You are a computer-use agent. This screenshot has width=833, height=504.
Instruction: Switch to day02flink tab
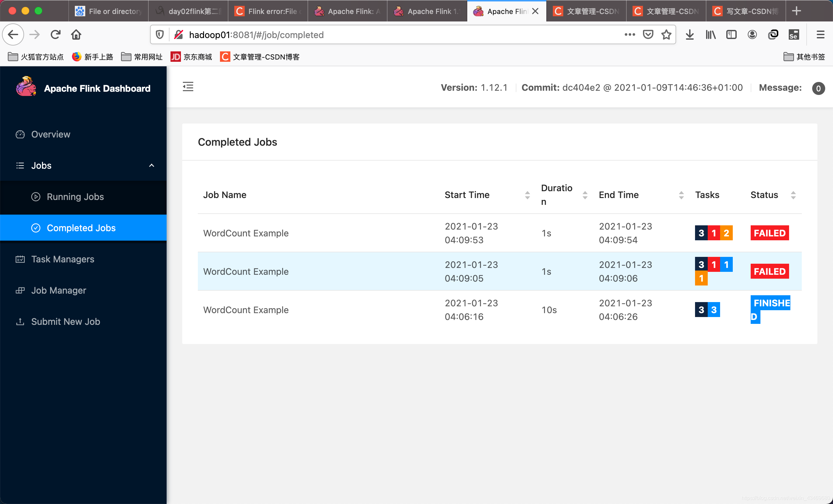(188, 11)
